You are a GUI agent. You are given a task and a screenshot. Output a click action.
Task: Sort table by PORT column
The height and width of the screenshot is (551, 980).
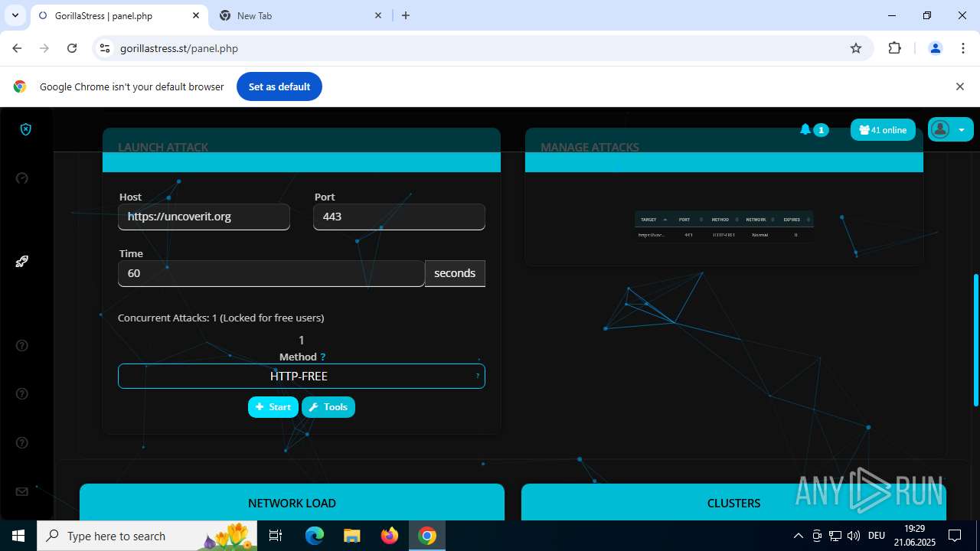(x=690, y=220)
